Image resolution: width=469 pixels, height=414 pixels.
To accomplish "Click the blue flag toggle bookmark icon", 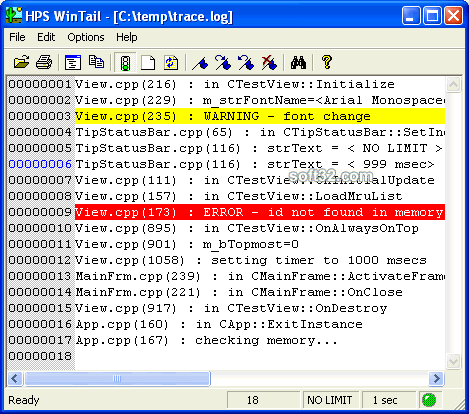I will 200,62.
